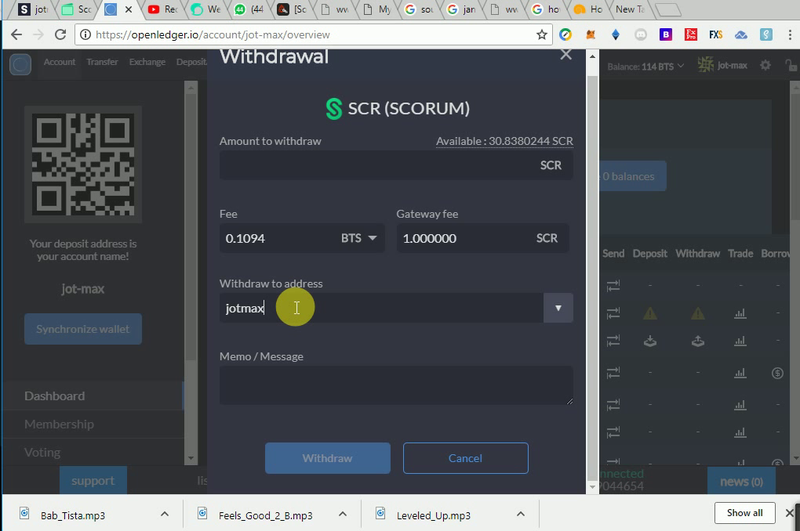Screen dimensions: 800x531
Task: Click the blue Withdraw button in the dialog
Action: point(328,458)
